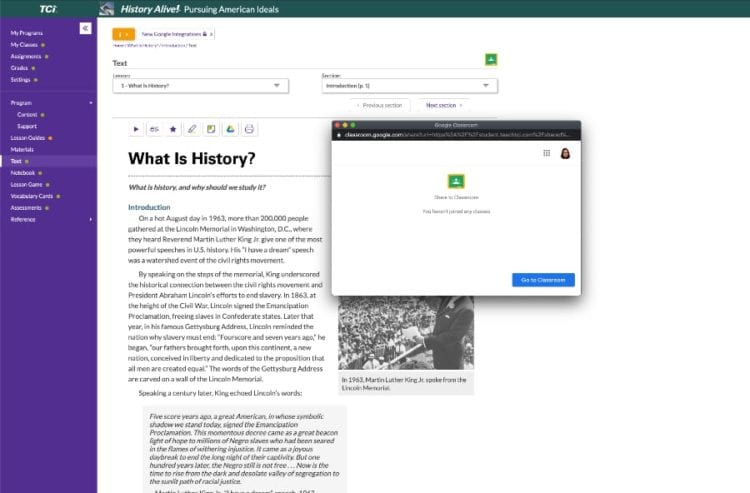Click the Next section button
The width and height of the screenshot is (750, 493).
pos(443,105)
